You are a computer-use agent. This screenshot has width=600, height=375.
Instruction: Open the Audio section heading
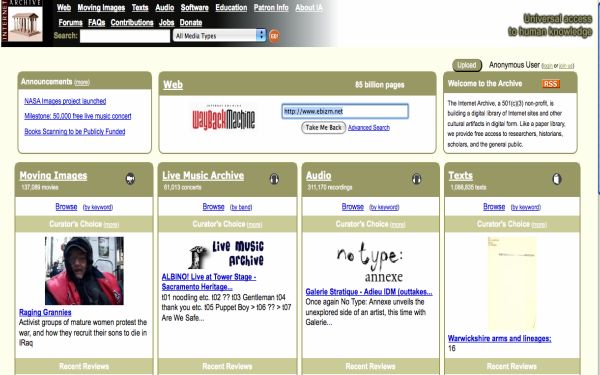click(x=318, y=176)
